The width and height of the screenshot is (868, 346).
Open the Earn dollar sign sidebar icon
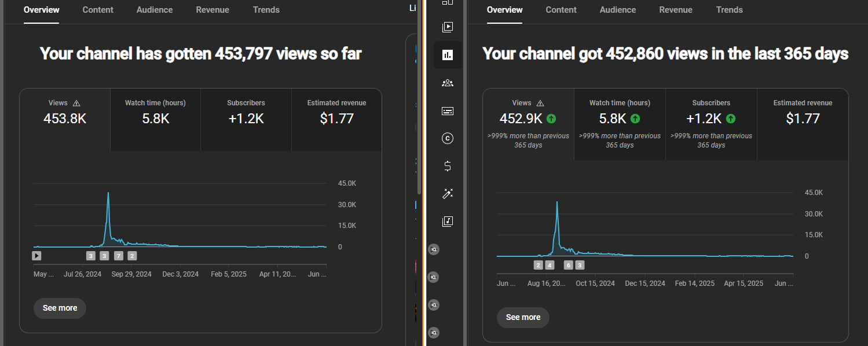[x=447, y=166]
